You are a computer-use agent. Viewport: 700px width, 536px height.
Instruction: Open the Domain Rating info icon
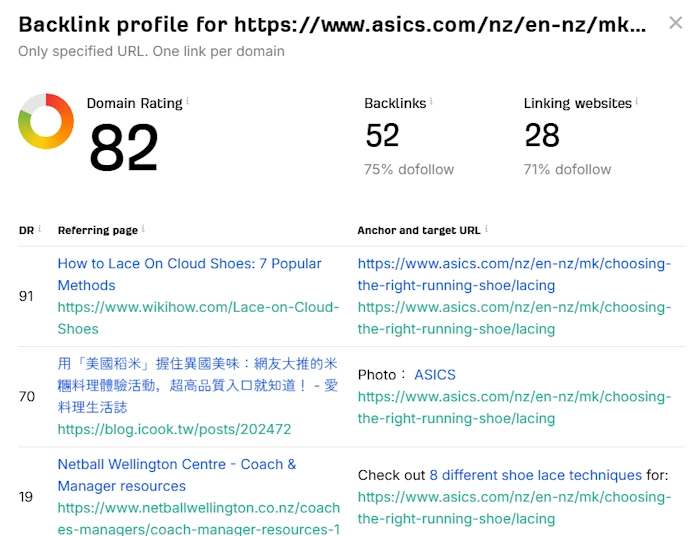[188, 101]
